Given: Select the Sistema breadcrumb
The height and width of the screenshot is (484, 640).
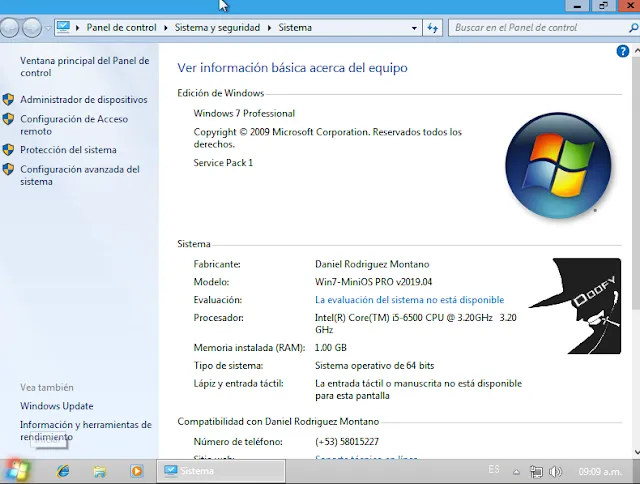Looking at the screenshot, I should coord(295,28).
